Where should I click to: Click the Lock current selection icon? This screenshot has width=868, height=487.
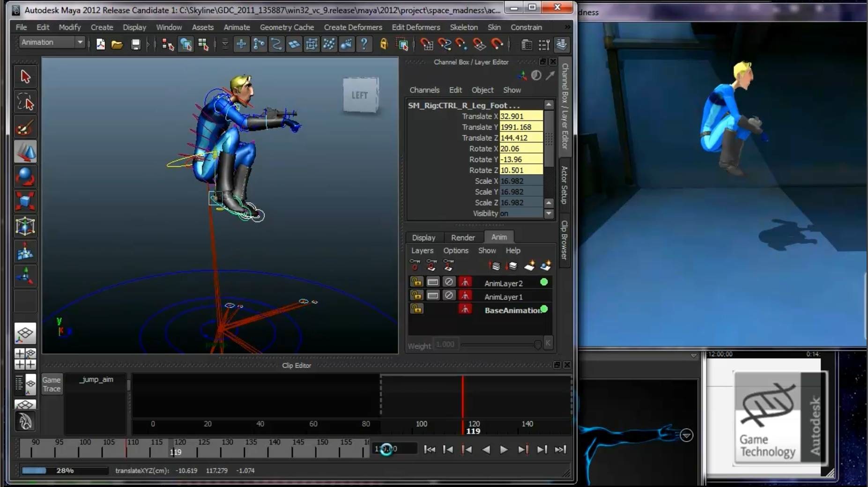tap(384, 44)
